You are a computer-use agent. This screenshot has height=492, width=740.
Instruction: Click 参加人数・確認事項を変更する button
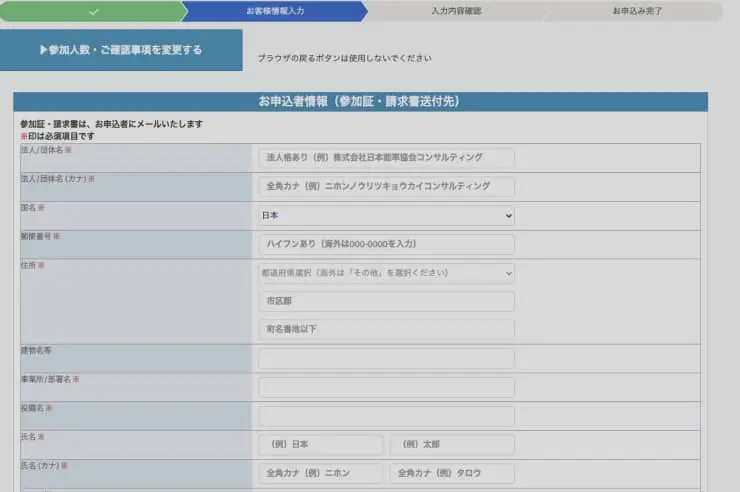tap(121, 50)
